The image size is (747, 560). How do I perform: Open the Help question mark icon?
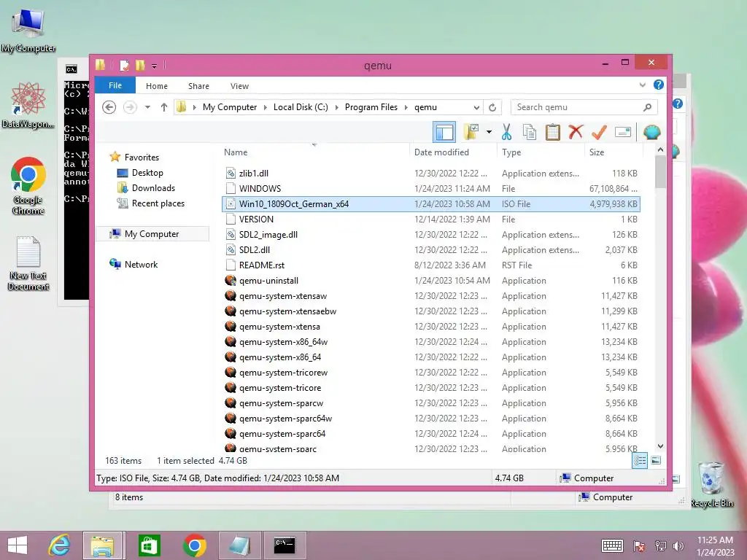coord(659,85)
